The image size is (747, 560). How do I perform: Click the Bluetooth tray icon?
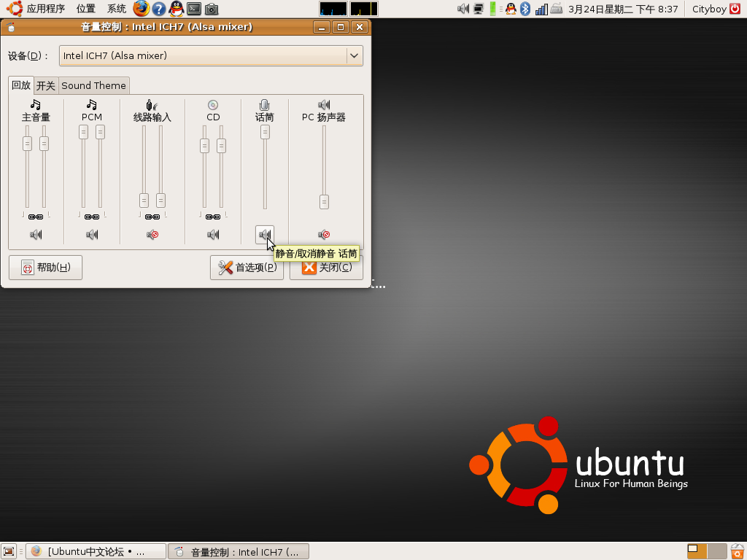(525, 9)
